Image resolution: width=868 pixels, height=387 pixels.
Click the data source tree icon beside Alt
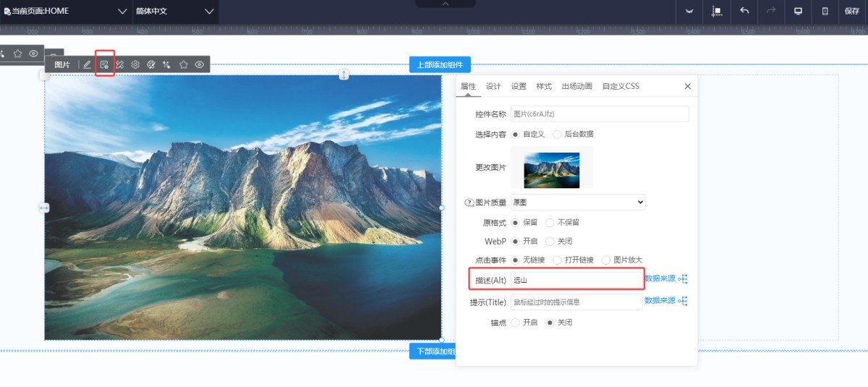click(683, 279)
